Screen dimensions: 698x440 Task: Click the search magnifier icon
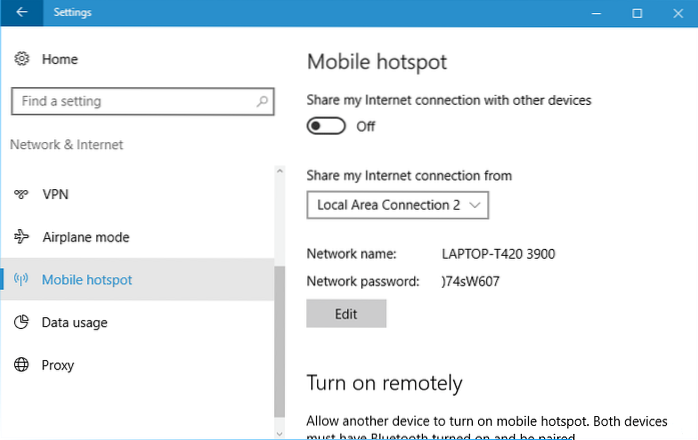click(263, 101)
